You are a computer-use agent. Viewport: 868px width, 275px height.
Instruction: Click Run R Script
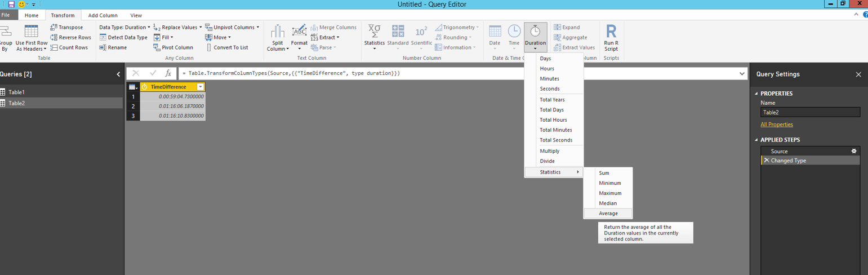[x=611, y=38]
